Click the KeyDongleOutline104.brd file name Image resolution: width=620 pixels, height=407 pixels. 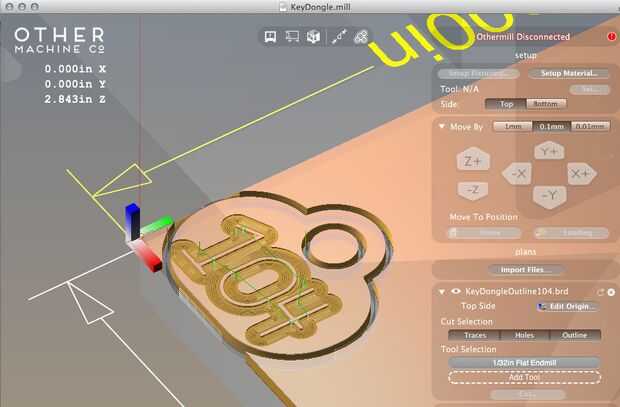(x=516, y=292)
